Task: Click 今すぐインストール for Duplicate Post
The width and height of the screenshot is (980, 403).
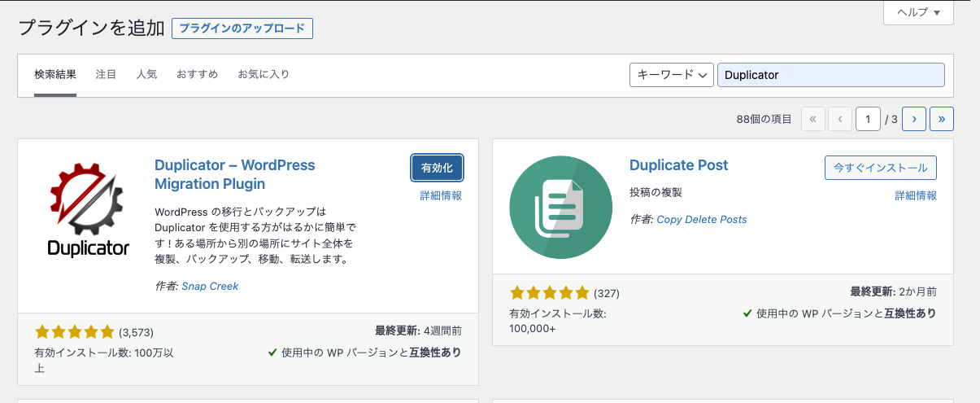Action: (881, 168)
